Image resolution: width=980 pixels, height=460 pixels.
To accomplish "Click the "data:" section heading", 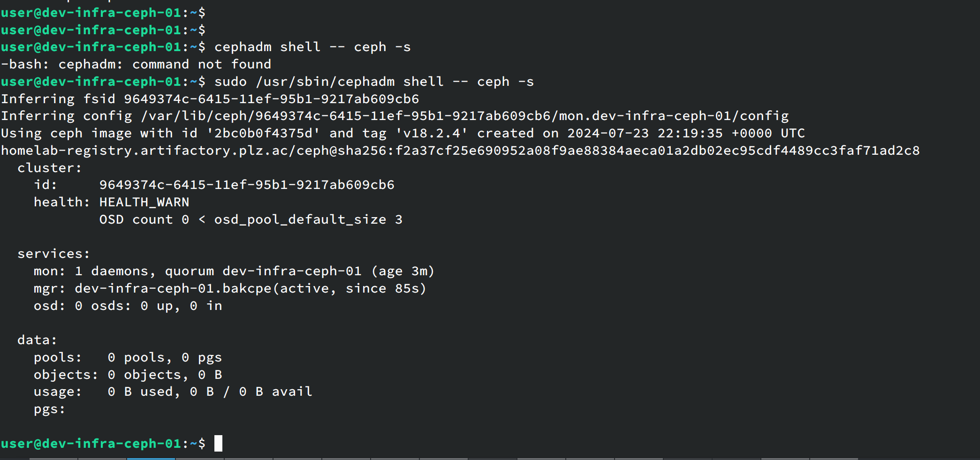I will coord(37,340).
